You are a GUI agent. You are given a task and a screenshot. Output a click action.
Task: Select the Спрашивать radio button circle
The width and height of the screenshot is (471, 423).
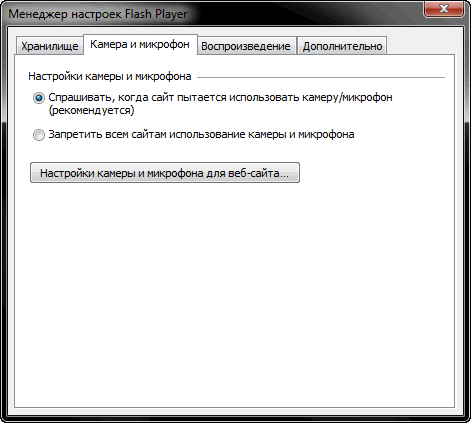(39, 98)
